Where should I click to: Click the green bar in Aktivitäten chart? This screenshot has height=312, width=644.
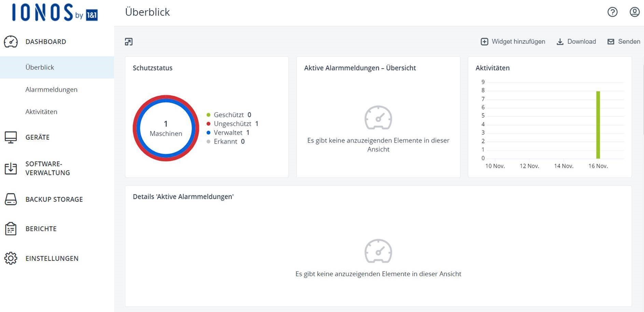[x=598, y=125]
